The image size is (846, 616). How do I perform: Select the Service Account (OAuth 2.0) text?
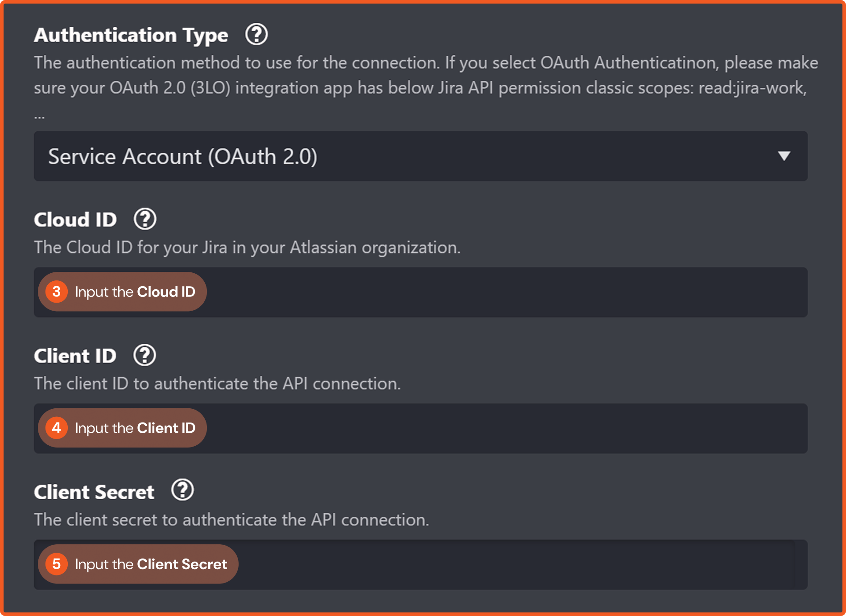182,156
